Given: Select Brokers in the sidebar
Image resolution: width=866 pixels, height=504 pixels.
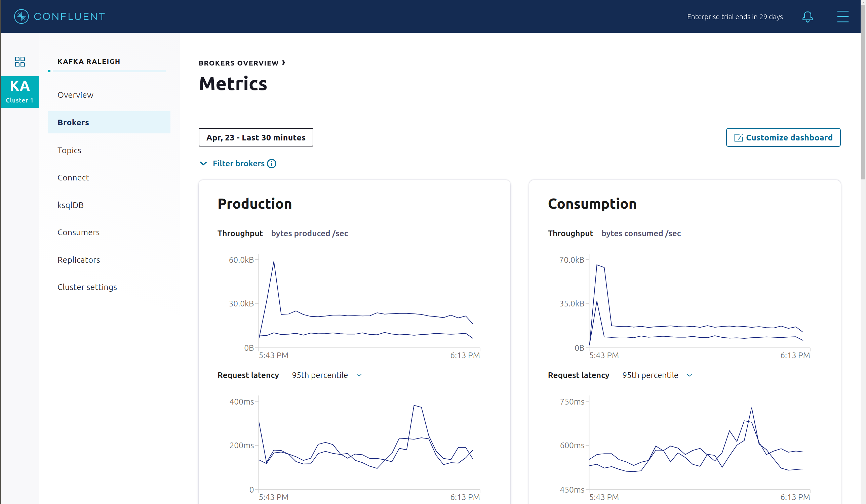Looking at the screenshot, I should click(109, 122).
